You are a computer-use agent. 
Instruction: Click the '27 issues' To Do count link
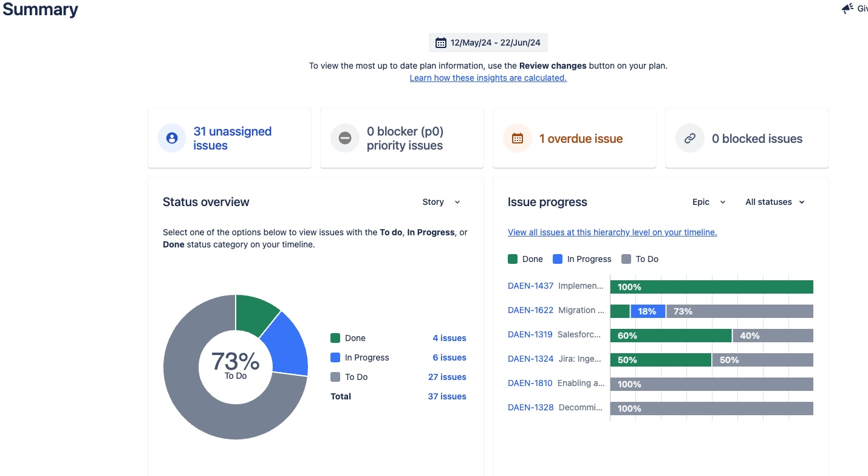click(447, 376)
